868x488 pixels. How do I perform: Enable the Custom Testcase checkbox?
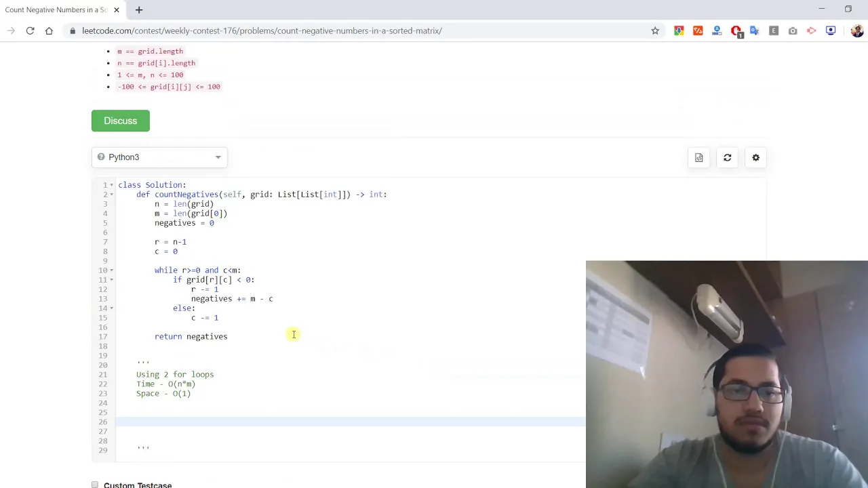(x=95, y=485)
